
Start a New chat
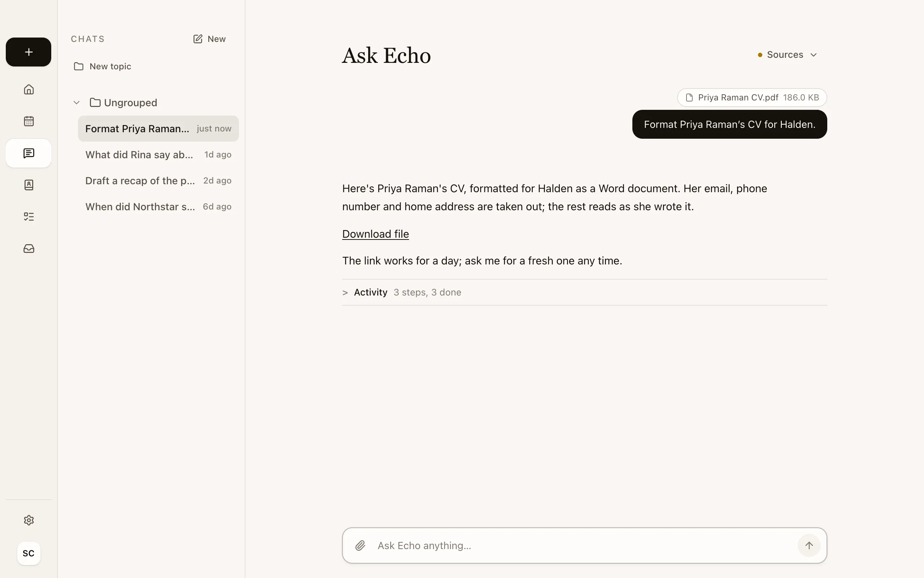coord(209,39)
